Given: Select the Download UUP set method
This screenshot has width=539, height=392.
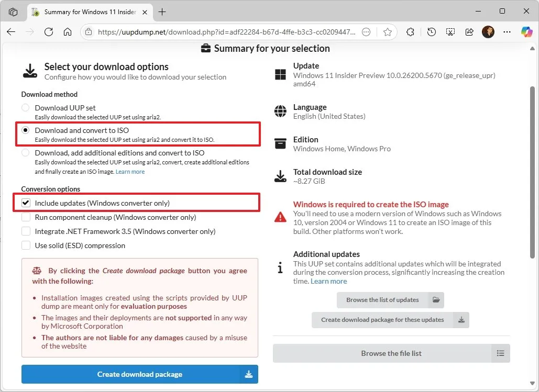Looking at the screenshot, I should coord(25,107).
